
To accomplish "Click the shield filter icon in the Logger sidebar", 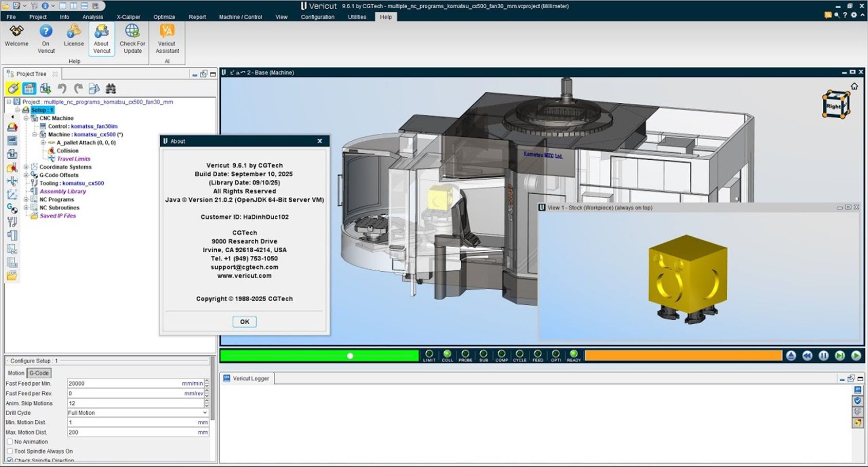I will coord(857,401).
